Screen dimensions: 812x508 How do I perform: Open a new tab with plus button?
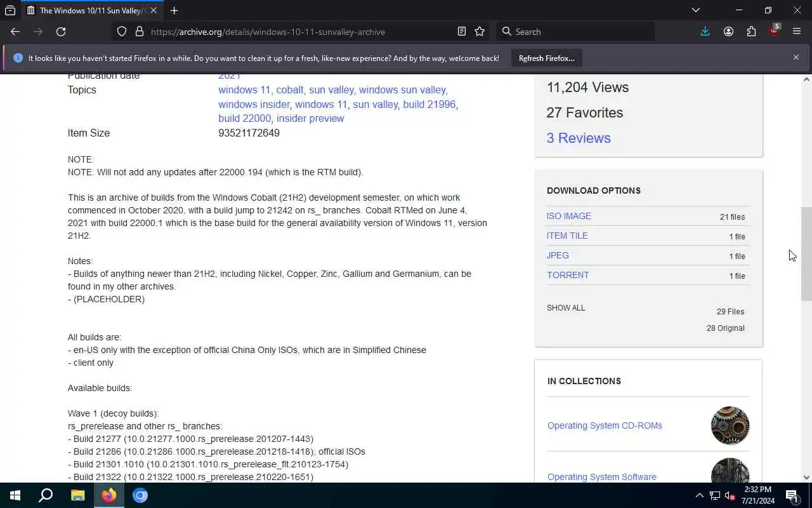tap(174, 10)
